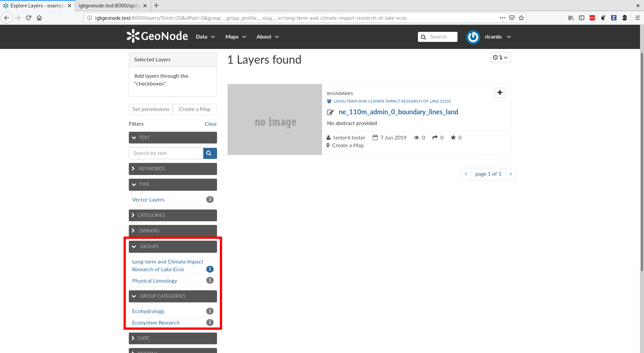Screen dimensions: 644x353
Task: Open a new browser tab with the plus icon
Action: pos(156,5)
